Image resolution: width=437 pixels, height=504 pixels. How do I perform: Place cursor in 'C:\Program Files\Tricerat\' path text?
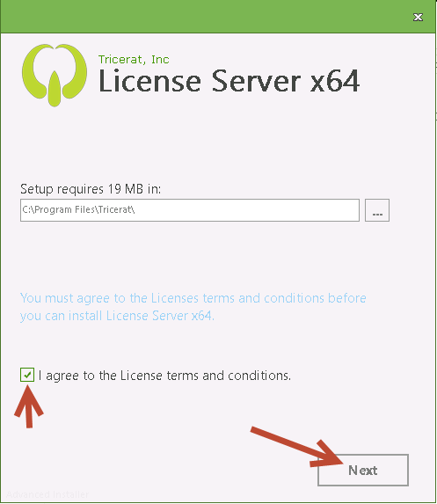pos(78,209)
